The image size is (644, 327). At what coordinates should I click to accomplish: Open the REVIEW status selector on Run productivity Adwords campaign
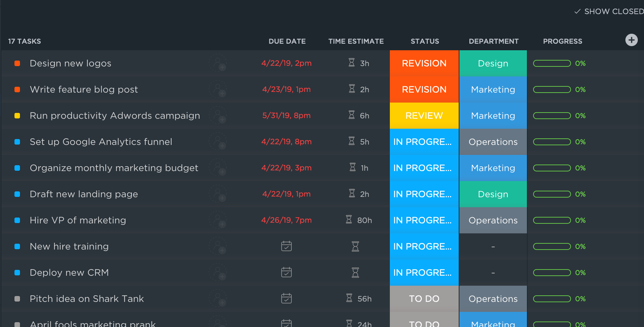[424, 115]
